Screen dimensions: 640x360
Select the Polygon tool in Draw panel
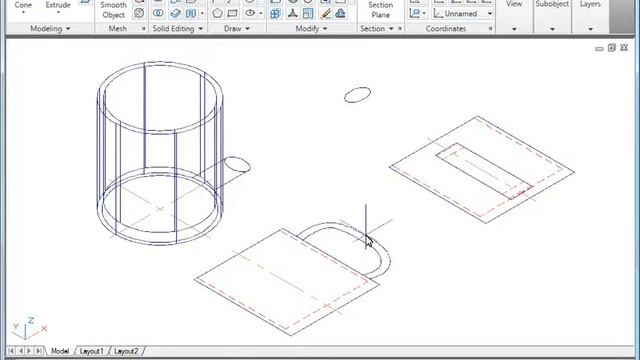tap(217, 13)
